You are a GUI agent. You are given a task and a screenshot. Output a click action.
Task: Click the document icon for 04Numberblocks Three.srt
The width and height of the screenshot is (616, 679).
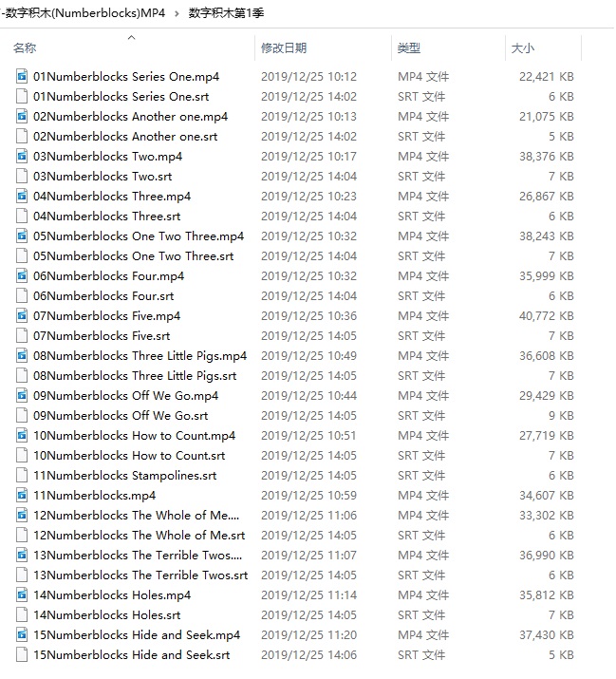(x=23, y=216)
